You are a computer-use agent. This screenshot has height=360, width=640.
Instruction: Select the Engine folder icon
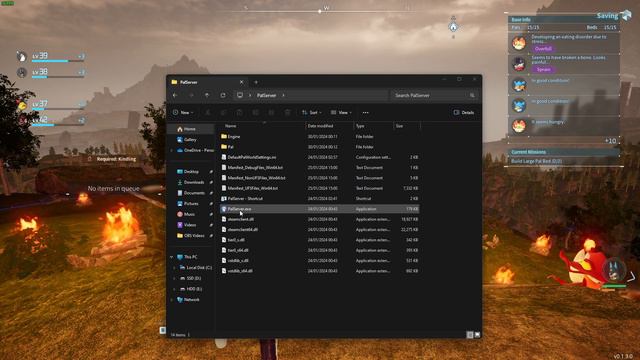(224, 136)
